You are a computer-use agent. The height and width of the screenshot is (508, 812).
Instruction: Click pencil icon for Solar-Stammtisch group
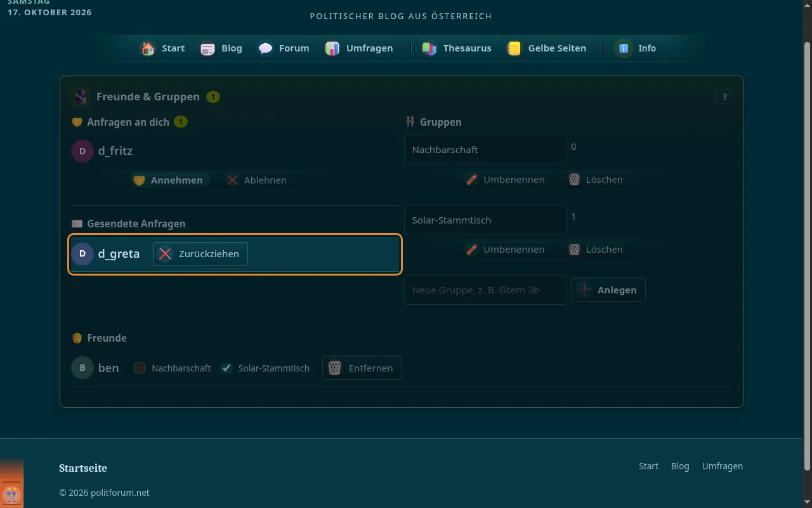(x=471, y=250)
